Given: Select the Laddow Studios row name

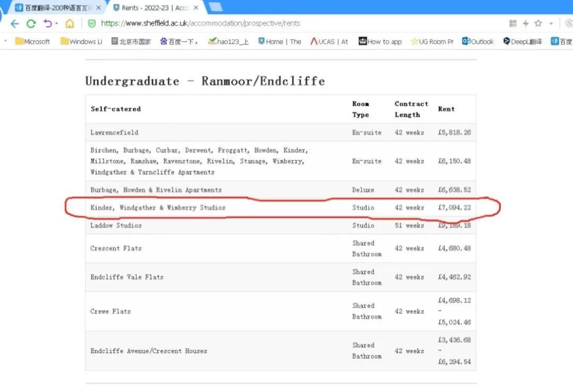Looking at the screenshot, I should (116, 225).
